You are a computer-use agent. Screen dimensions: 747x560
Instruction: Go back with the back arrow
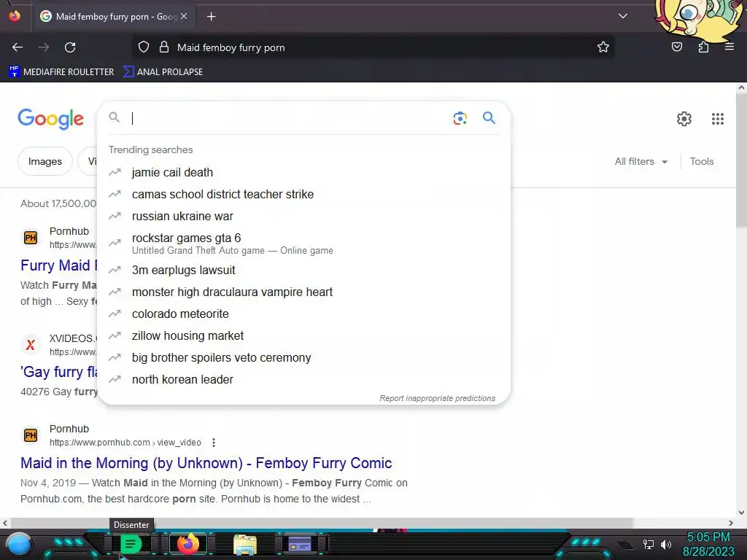pos(18,47)
